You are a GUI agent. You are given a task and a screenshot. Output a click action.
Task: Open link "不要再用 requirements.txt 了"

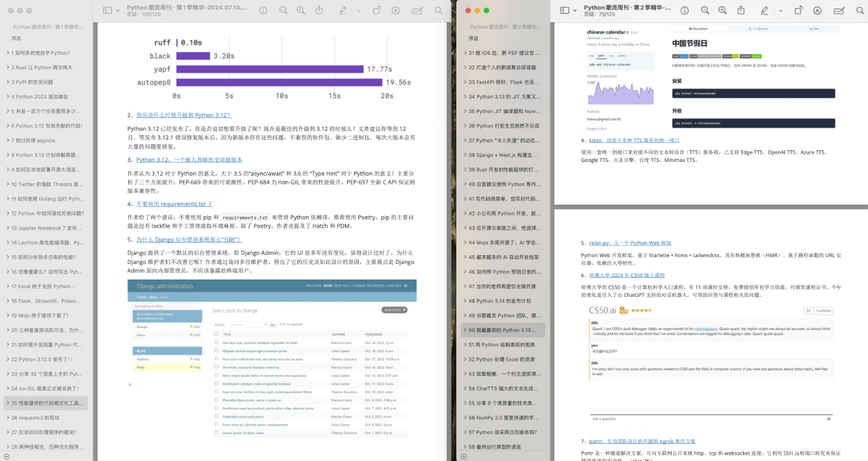175,204
